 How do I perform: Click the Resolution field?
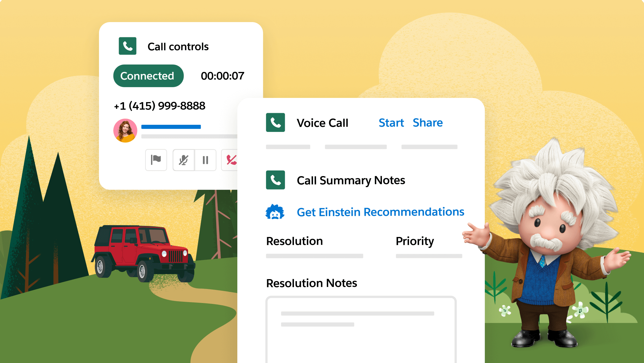pyautogui.click(x=315, y=256)
